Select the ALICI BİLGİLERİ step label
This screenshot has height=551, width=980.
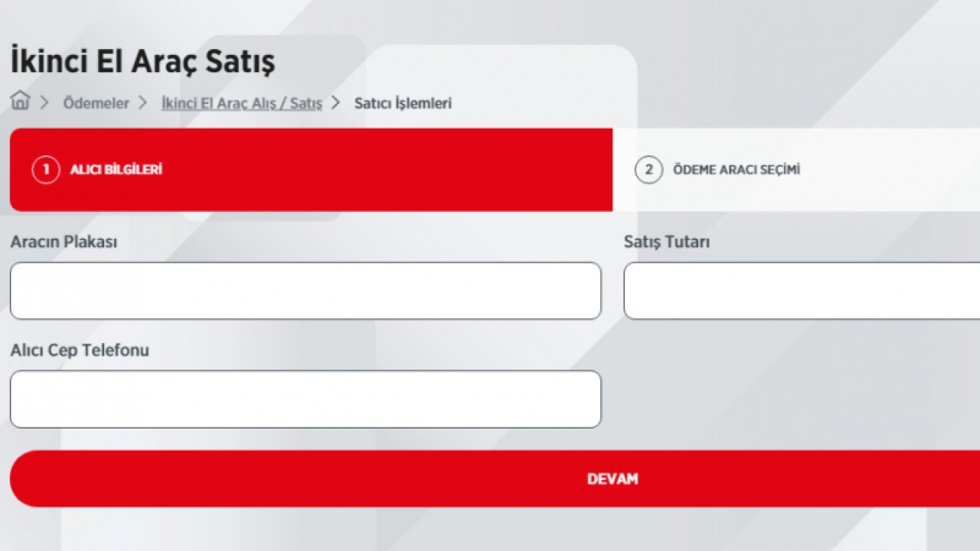click(116, 170)
